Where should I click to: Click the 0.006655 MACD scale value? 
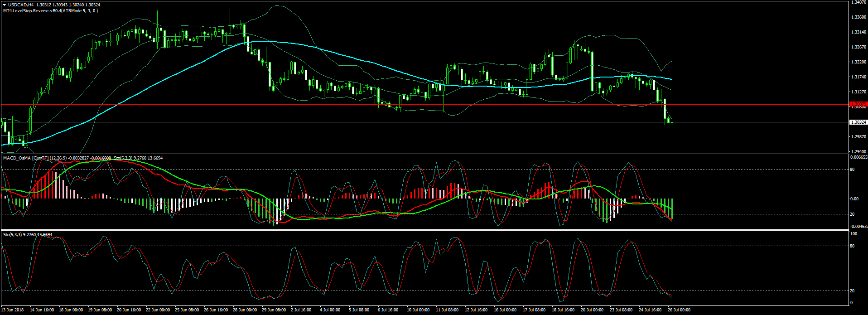(859, 157)
